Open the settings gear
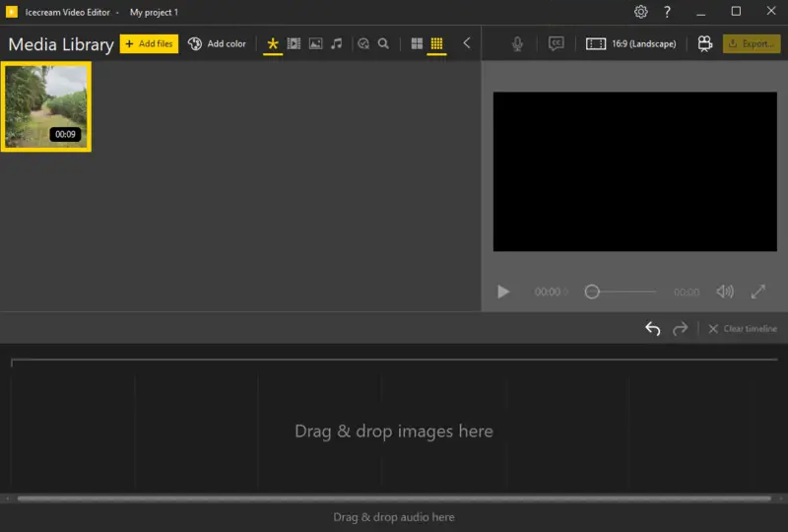The height and width of the screenshot is (532, 788). click(x=641, y=12)
